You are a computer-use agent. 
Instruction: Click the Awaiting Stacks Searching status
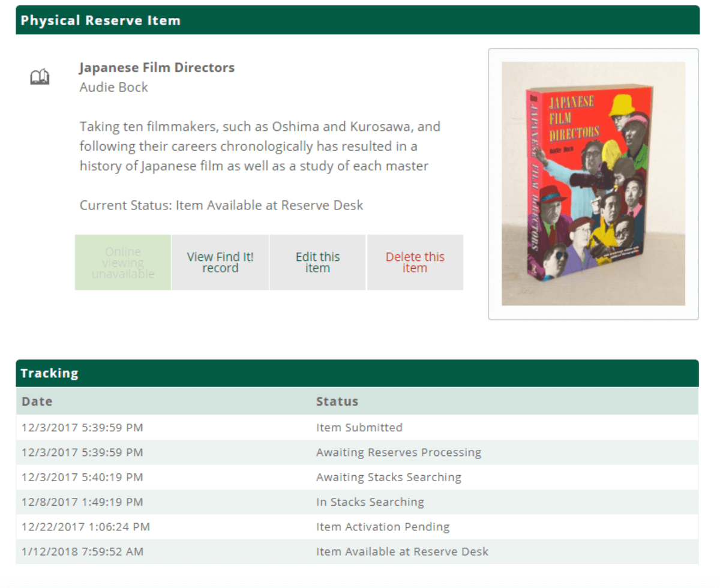pyautogui.click(x=388, y=477)
